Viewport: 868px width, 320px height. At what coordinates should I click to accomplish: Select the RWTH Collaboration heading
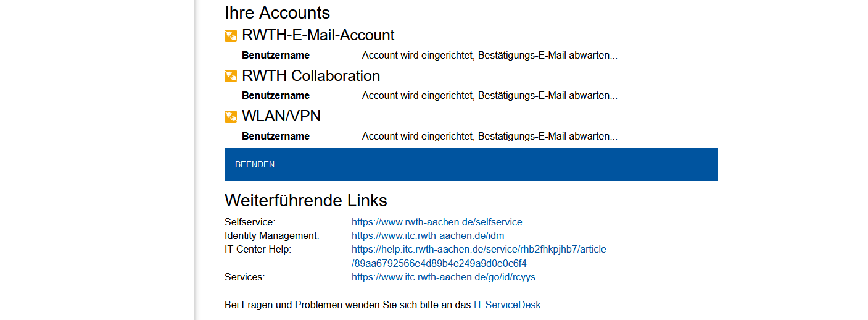[x=310, y=76]
